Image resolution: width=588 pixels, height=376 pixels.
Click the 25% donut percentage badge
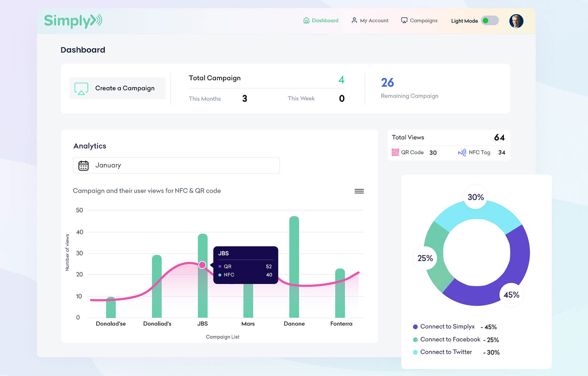click(x=425, y=258)
